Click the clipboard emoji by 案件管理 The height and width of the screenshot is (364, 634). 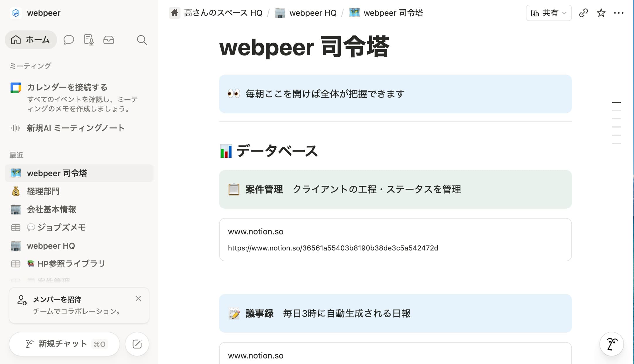coord(234,189)
